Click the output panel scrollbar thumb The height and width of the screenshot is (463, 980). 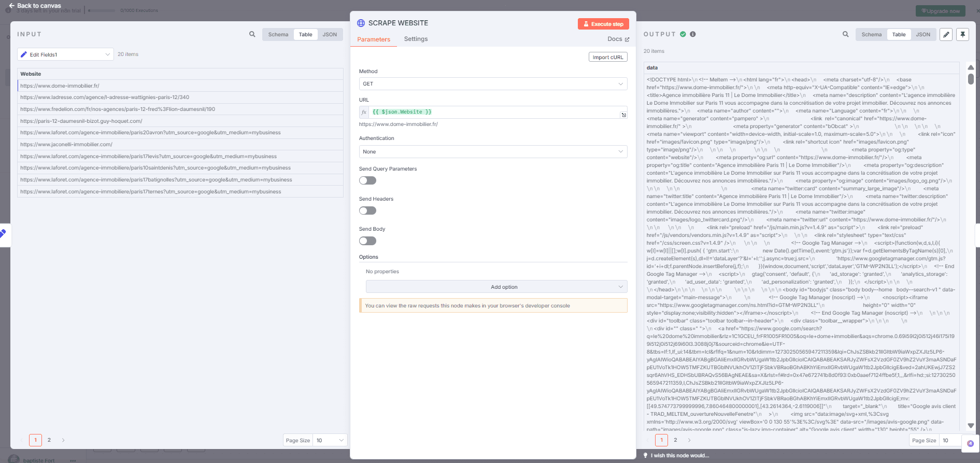(971, 79)
